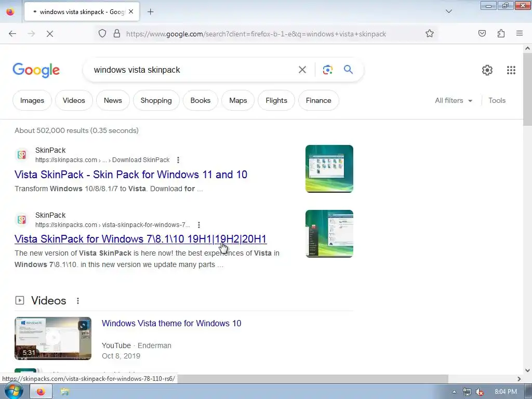Open the tracking protection shield icon
The height and width of the screenshot is (399, 532).
[102, 34]
